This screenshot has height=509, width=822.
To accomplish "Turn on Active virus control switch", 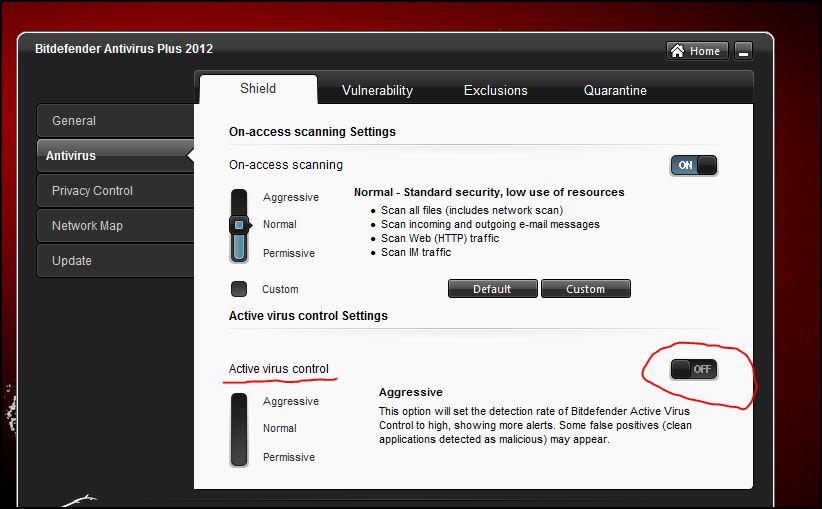I will point(694,369).
